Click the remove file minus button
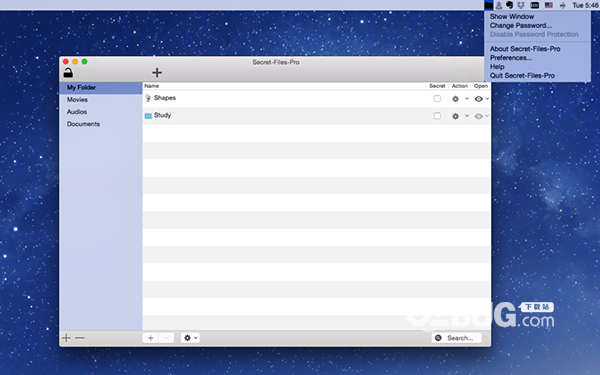This screenshot has width=600, height=375. 166,338
